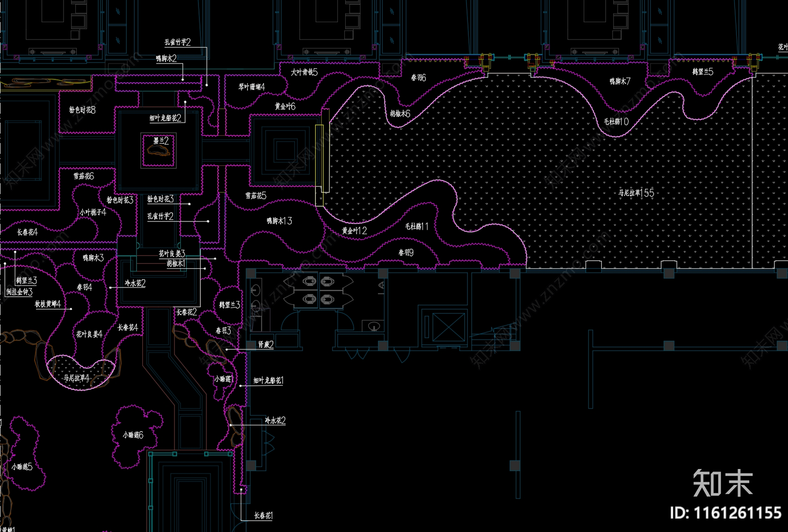Select the 倒挂金钟3 annotation
The width and height of the screenshot is (788, 532).
tap(20, 292)
